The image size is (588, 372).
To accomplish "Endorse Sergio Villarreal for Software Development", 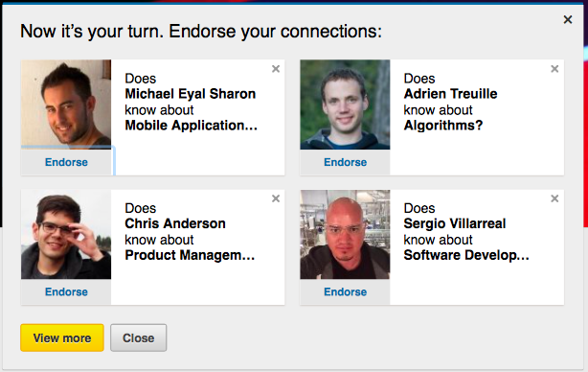I will click(x=345, y=292).
